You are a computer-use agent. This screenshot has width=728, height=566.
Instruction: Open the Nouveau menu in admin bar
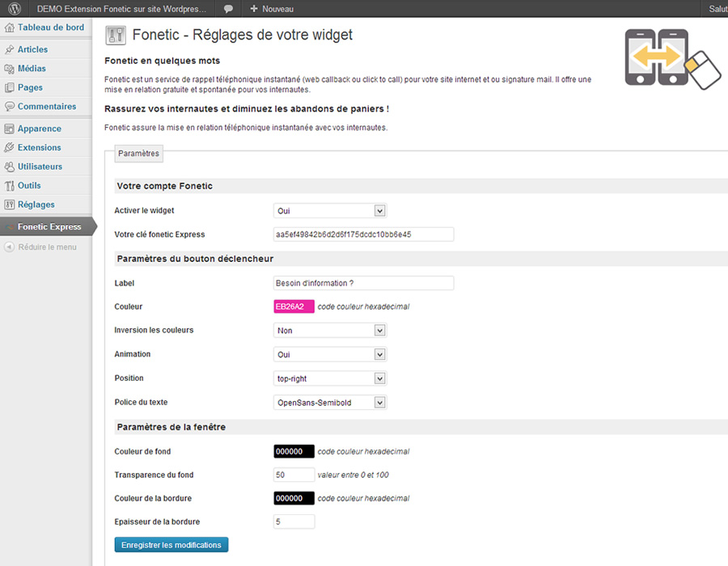(272, 9)
